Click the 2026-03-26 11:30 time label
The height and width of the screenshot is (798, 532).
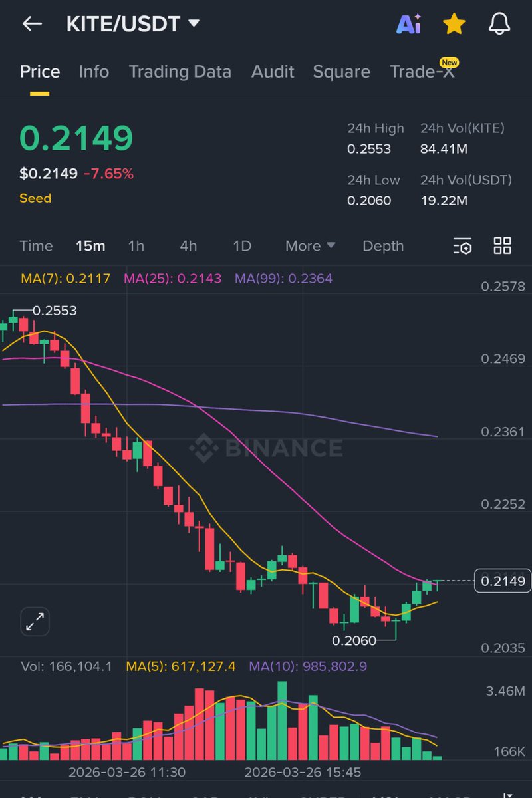click(x=127, y=772)
